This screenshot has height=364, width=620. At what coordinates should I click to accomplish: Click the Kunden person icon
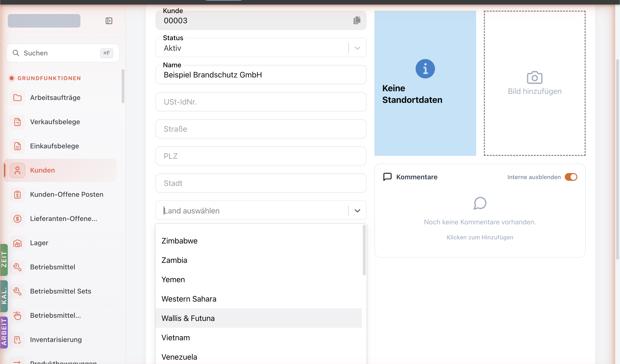point(17,170)
